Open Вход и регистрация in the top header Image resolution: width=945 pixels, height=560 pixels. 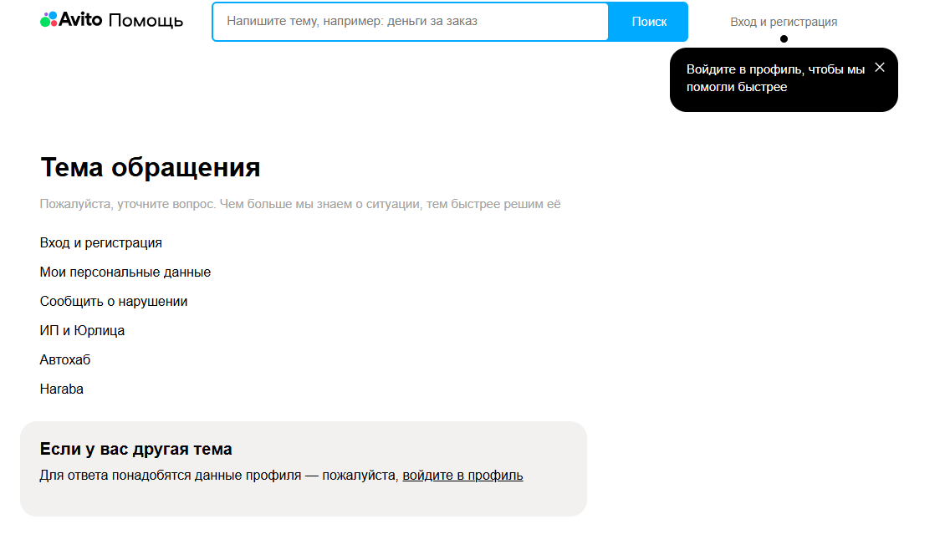coord(783,22)
